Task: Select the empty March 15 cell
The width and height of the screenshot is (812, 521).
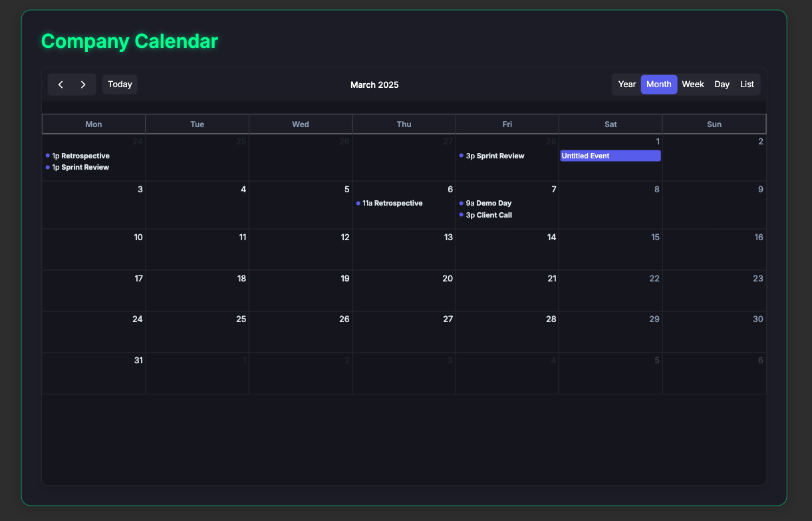Action: click(x=610, y=253)
